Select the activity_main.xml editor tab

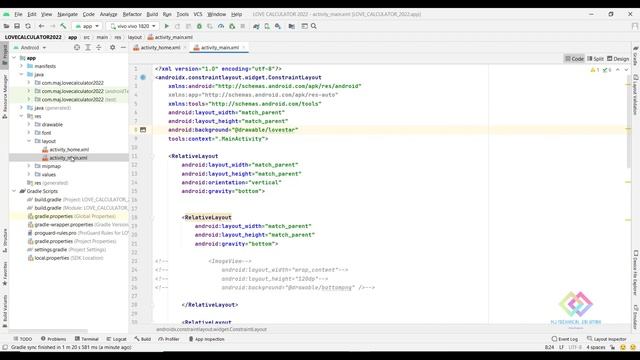coord(220,48)
